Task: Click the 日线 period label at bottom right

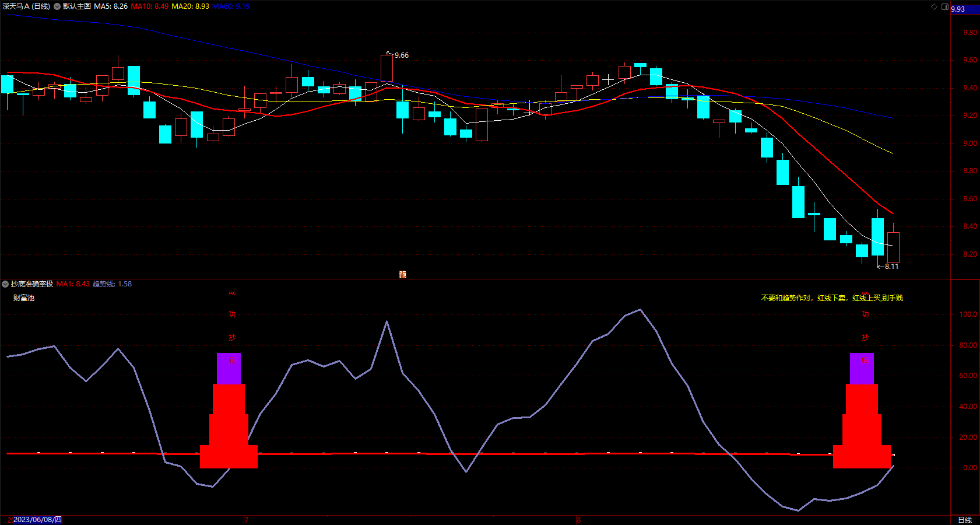Action: pyautogui.click(x=965, y=520)
